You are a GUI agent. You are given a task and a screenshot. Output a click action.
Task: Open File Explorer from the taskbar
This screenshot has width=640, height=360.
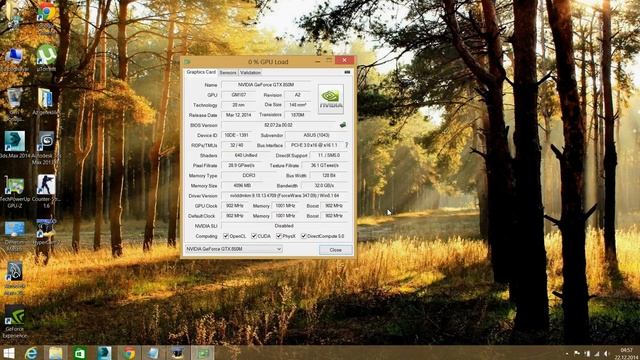point(56,353)
